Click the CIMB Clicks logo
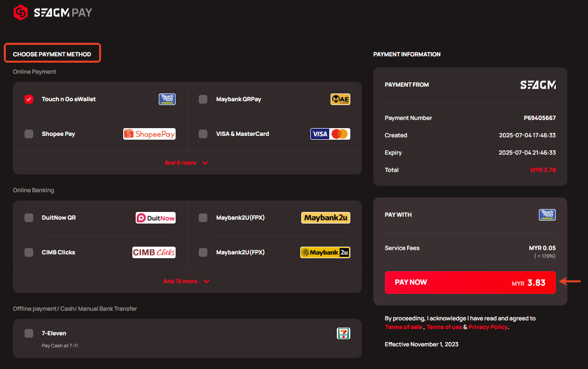This screenshot has width=588, height=369. 154,252
